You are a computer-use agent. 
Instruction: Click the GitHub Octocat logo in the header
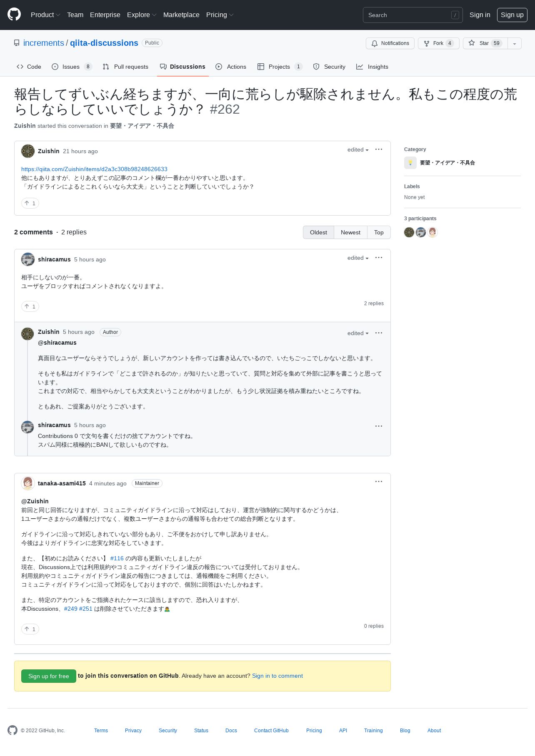coord(14,15)
